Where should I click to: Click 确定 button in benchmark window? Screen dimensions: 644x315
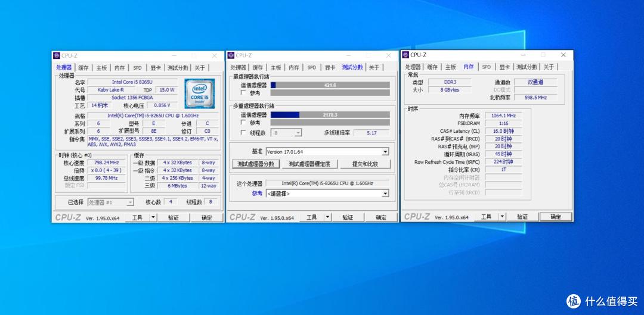[x=381, y=217]
